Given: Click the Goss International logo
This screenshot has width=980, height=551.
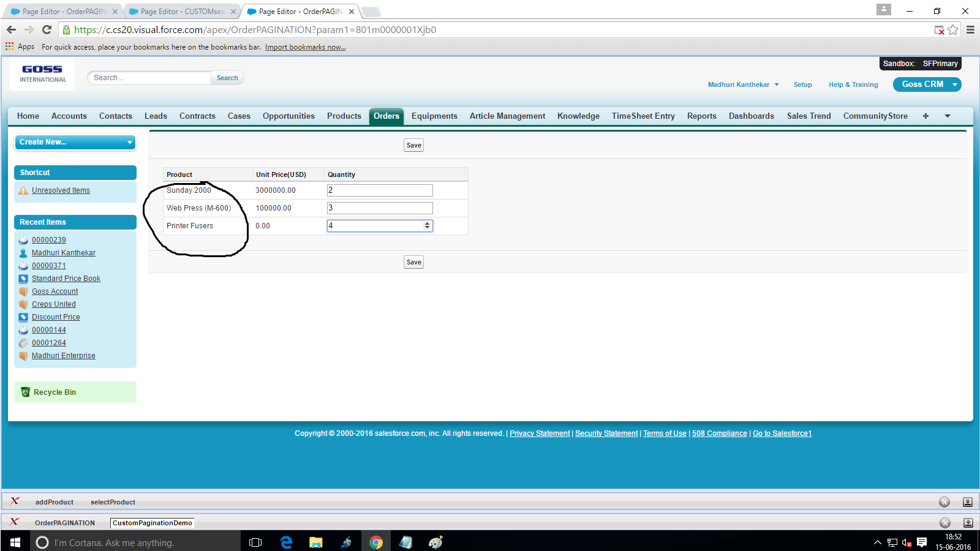Looking at the screenshot, I should pos(43,74).
